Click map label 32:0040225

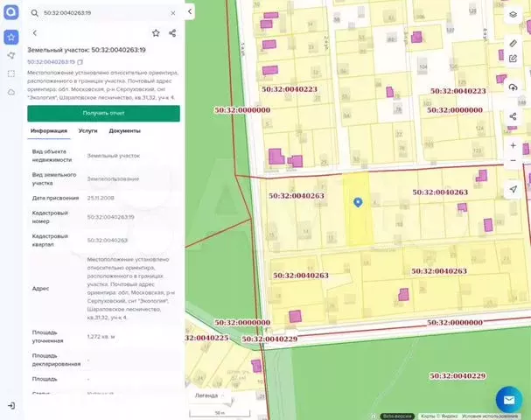pyautogui.click(x=206, y=338)
